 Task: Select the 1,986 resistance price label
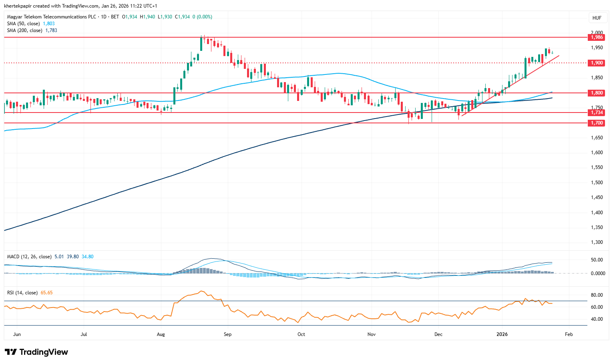(597, 37)
